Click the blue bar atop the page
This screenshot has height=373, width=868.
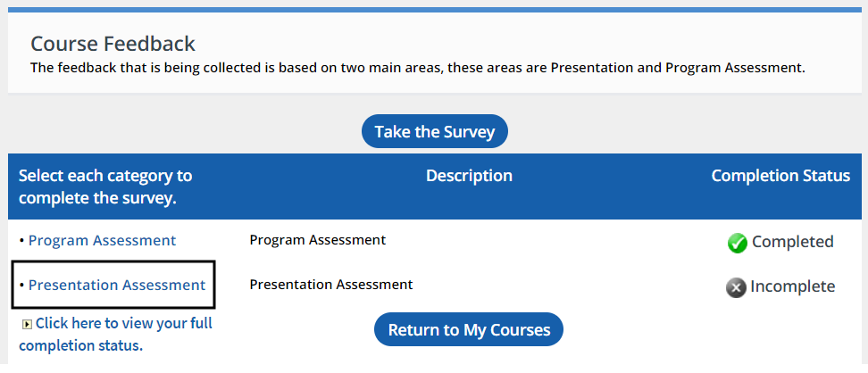[x=434, y=6]
